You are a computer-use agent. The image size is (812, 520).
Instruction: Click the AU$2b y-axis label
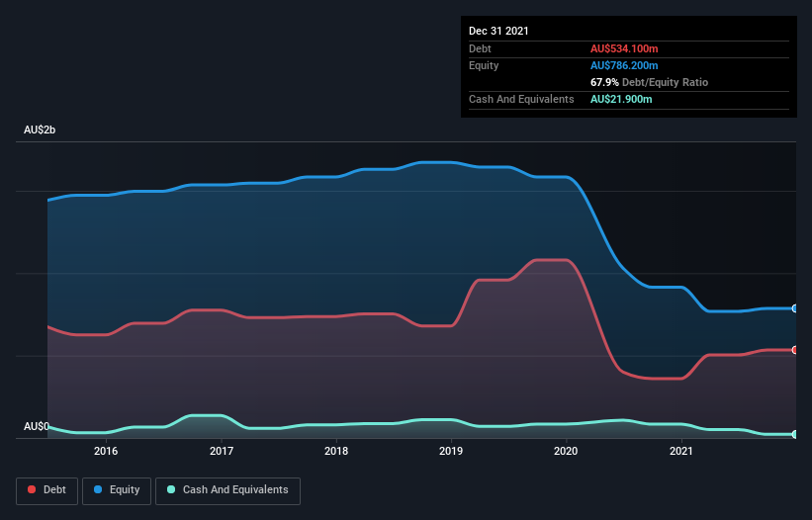(x=40, y=130)
